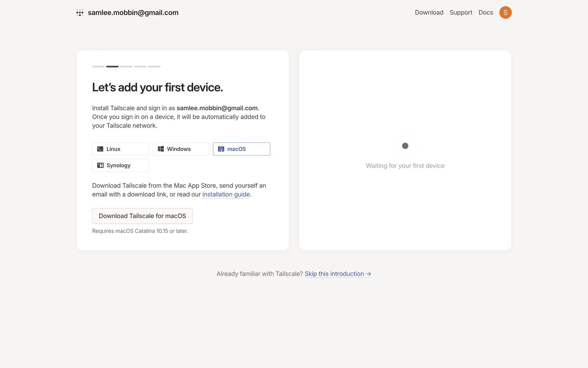Click the Synology NAS icon

[x=100, y=165]
